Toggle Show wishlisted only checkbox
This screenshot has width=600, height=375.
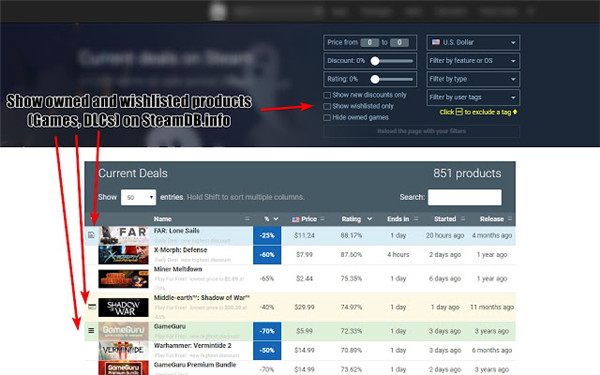(327, 106)
